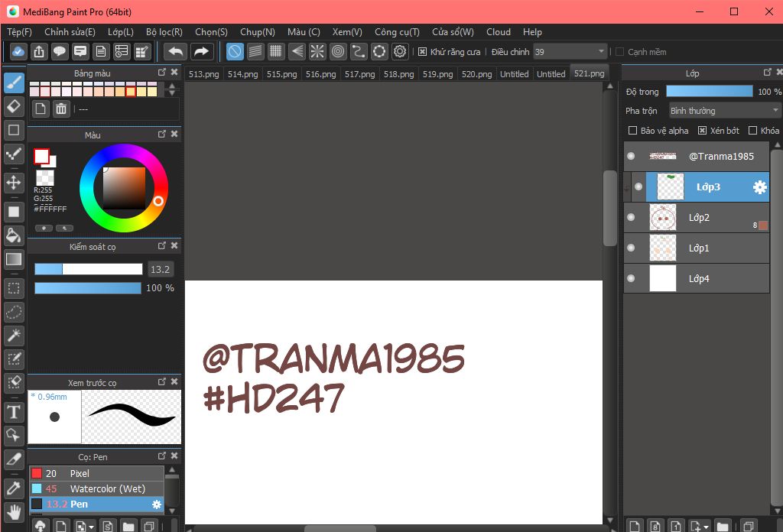The width and height of the screenshot is (783, 532).
Task: Hide the Lớp3 layer
Action: tap(638, 187)
